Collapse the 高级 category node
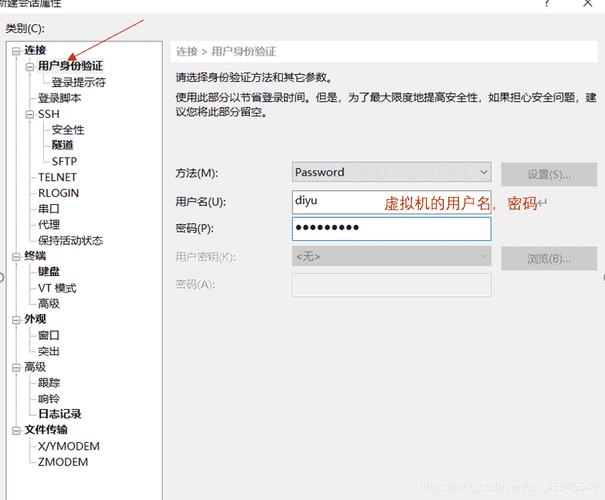This screenshot has width=605, height=500. coord(16,368)
